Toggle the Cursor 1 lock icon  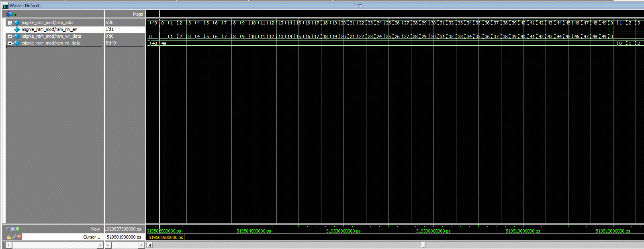click(x=9, y=237)
